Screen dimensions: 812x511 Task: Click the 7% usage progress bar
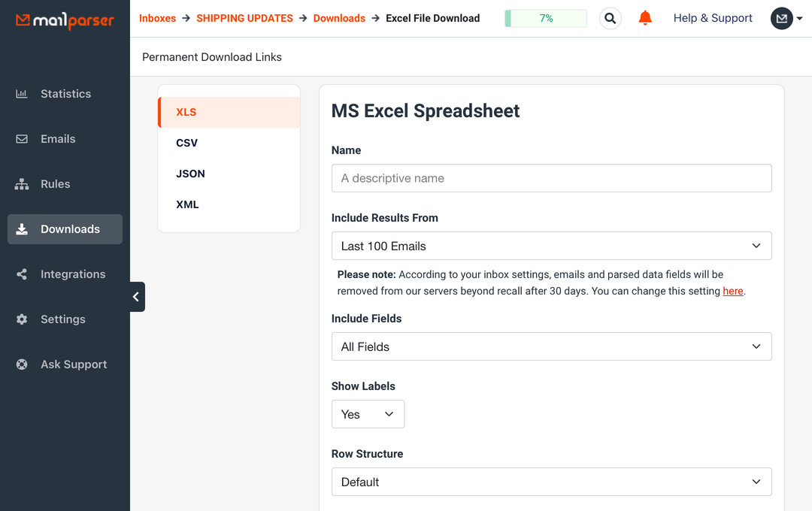pos(546,17)
